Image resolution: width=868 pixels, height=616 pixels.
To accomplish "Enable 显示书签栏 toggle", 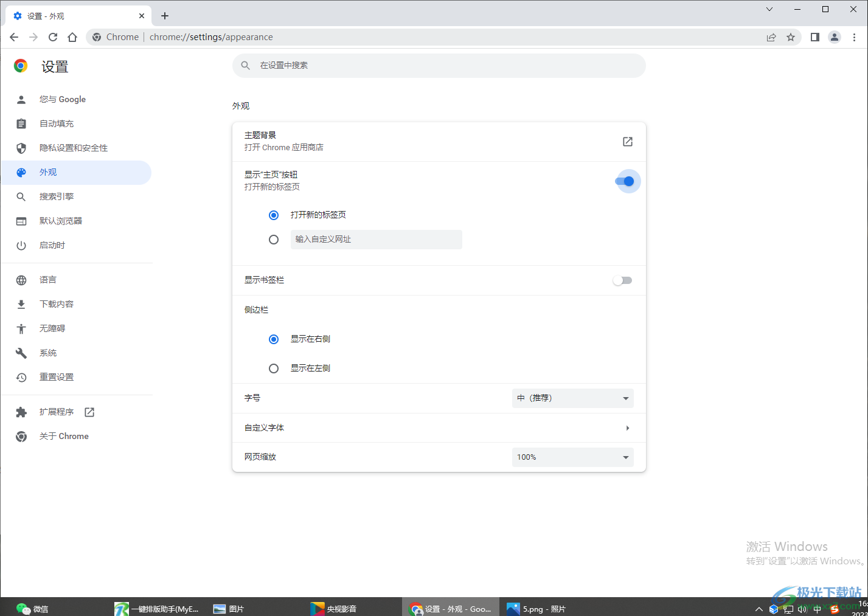I will pyautogui.click(x=623, y=280).
